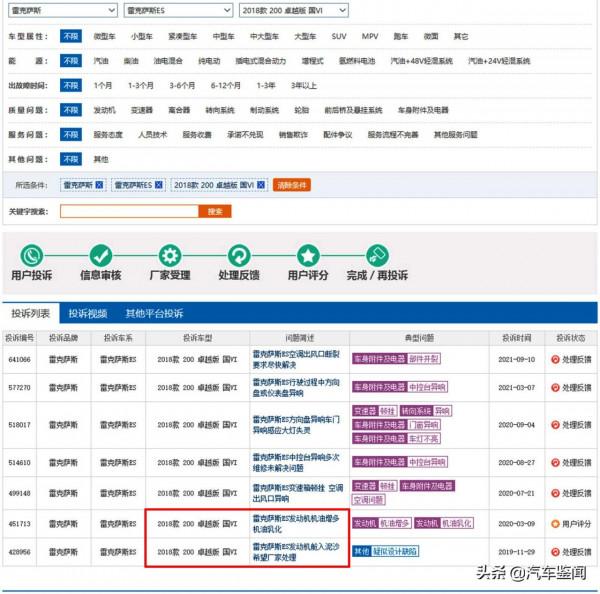
Task: Open complaint about 发动机舱入泥沙
Action: (x=296, y=552)
